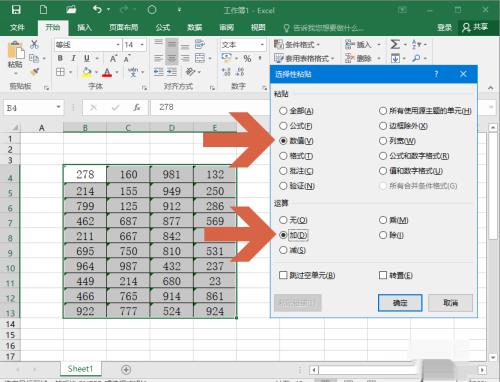Open the fill color dropdown arrow
500x382 pixels.
(x=96, y=72)
